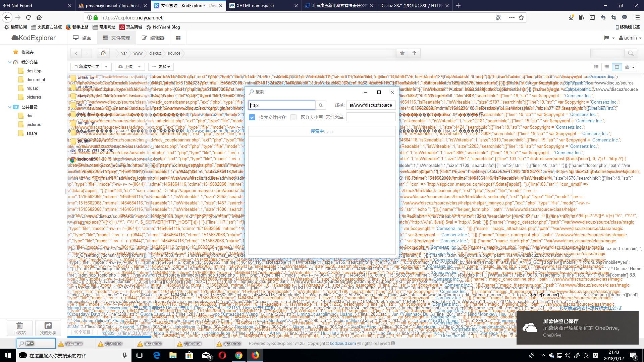Image resolution: width=644 pixels, height=362 pixels.
Task: Switch to the 桌面 tab
Action: pyautogui.click(x=82, y=38)
